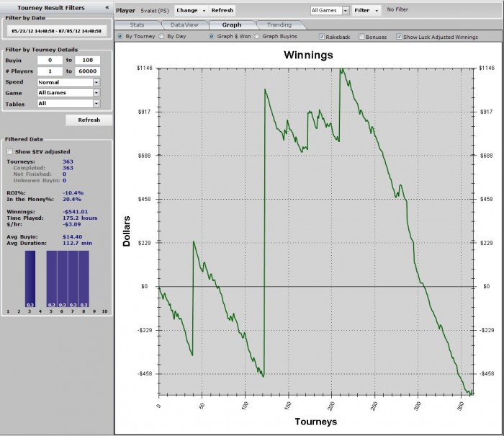
Task: Select the Graph tab
Action: pyautogui.click(x=232, y=25)
